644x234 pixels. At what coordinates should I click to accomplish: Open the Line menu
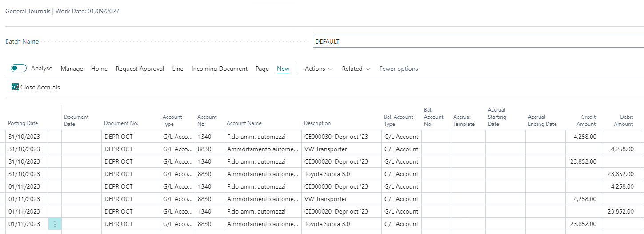click(178, 69)
